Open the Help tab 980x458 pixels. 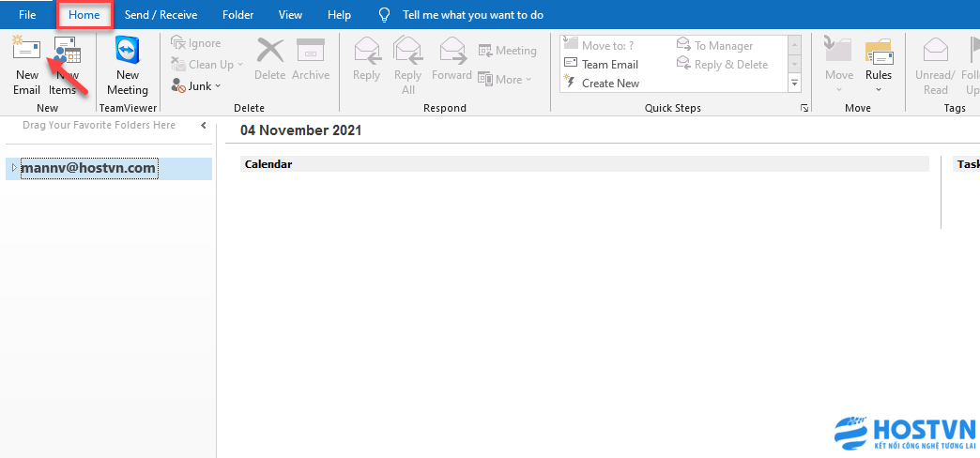pyautogui.click(x=340, y=14)
